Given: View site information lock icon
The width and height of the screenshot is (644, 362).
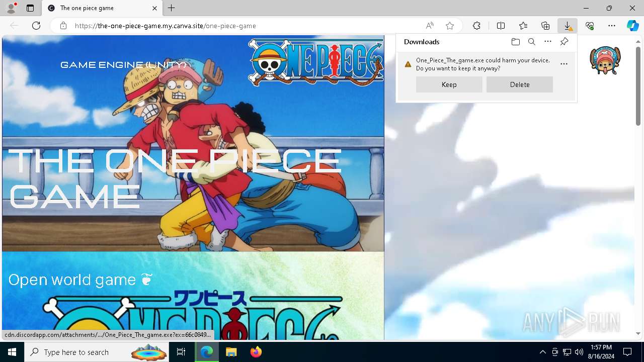Looking at the screenshot, I should point(63,26).
